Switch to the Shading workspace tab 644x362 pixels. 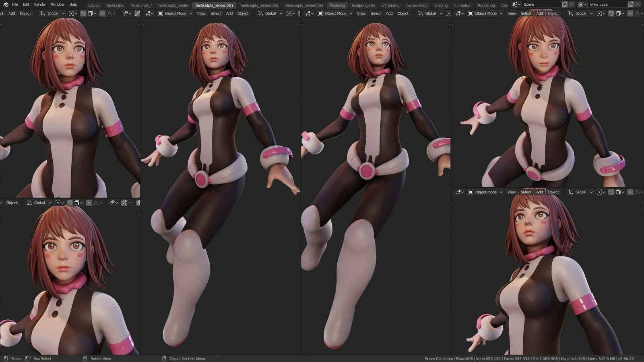[x=441, y=5]
